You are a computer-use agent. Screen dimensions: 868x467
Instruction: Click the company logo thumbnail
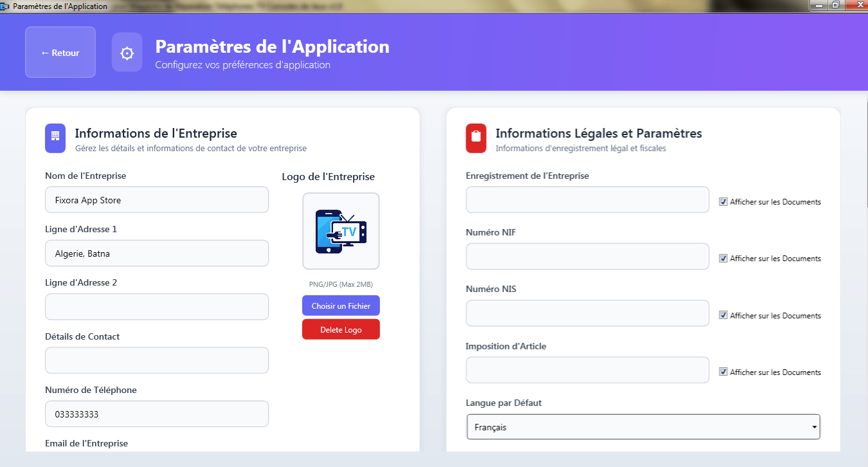click(x=341, y=231)
